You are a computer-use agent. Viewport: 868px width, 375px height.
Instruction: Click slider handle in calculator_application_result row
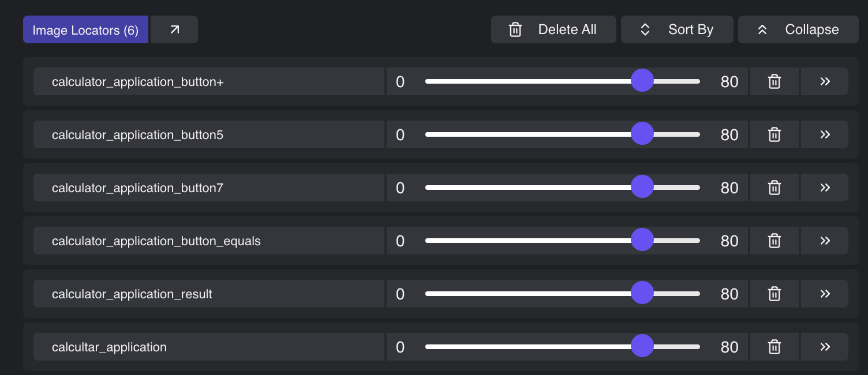pos(642,293)
